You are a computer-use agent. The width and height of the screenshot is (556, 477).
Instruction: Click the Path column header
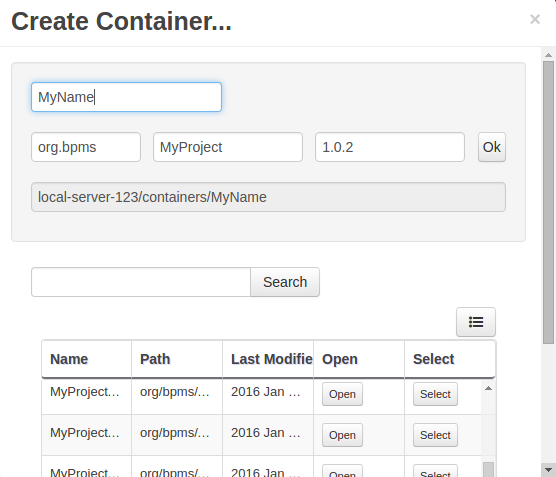point(177,359)
